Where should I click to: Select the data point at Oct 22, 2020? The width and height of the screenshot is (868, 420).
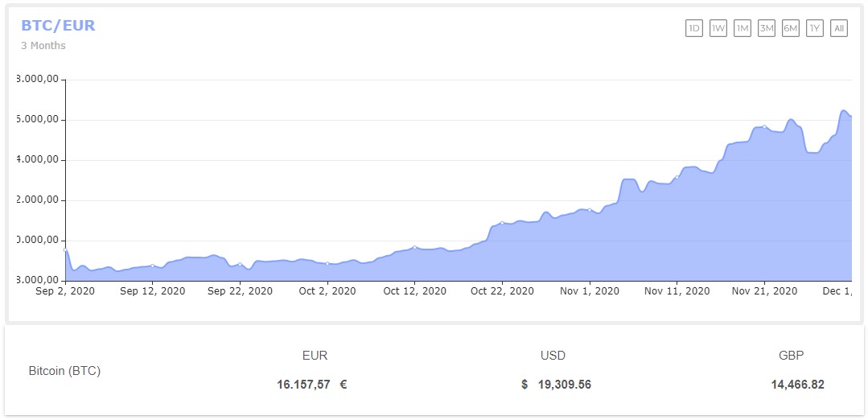pyautogui.click(x=502, y=223)
